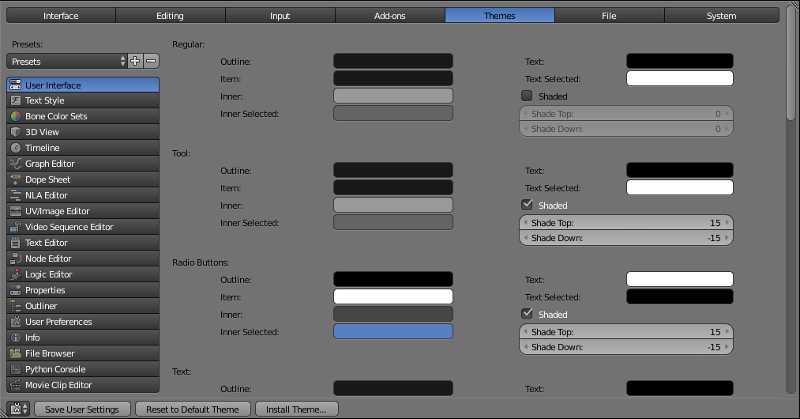Click the Graph Editor icon in sidebar
Viewport: 800px width, 419px height.
[16, 163]
